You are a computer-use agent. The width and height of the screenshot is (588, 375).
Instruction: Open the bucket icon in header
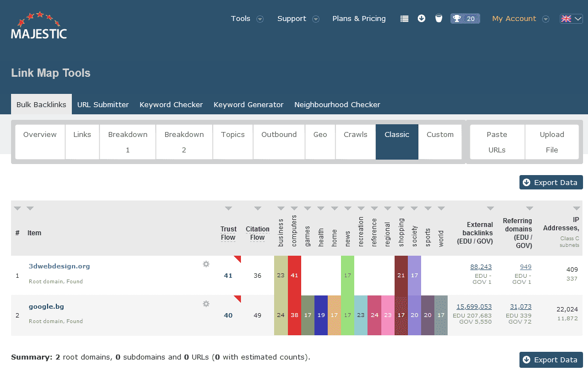click(x=439, y=18)
